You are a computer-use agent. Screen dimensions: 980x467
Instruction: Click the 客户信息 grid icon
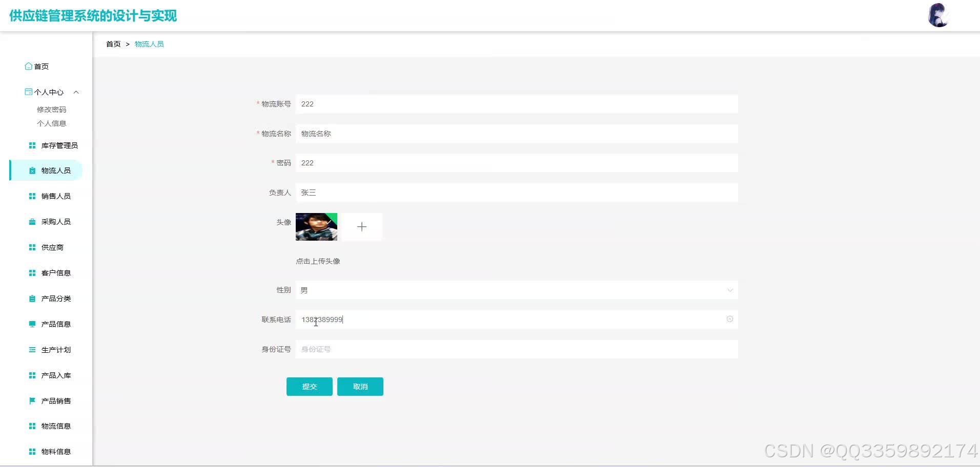point(32,273)
